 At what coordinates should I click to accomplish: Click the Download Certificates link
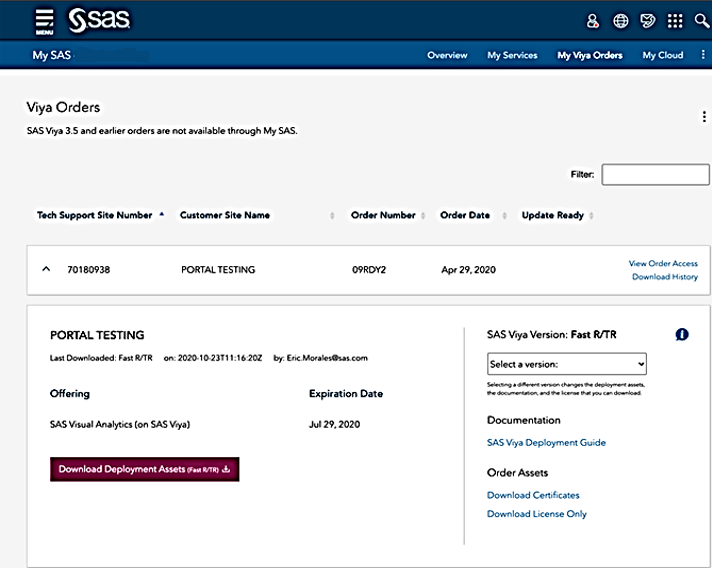(x=533, y=495)
